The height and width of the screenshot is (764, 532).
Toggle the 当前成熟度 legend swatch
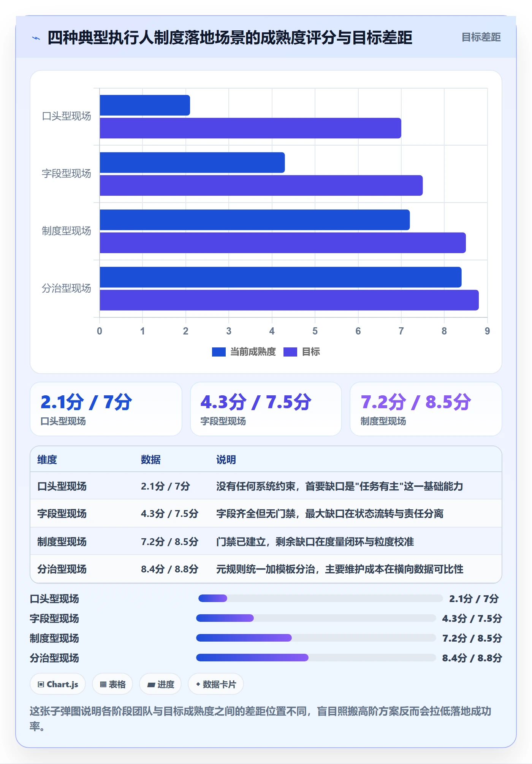[218, 352]
